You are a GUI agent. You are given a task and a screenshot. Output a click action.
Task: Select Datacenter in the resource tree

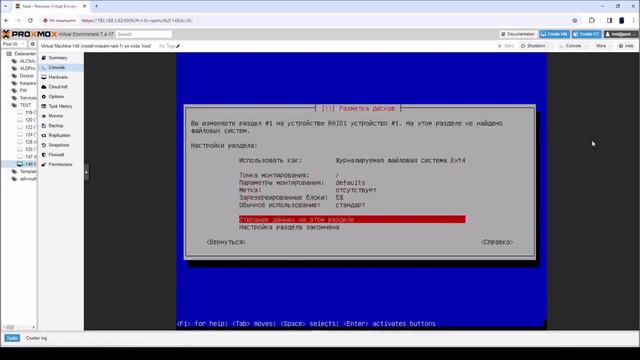[x=24, y=54]
